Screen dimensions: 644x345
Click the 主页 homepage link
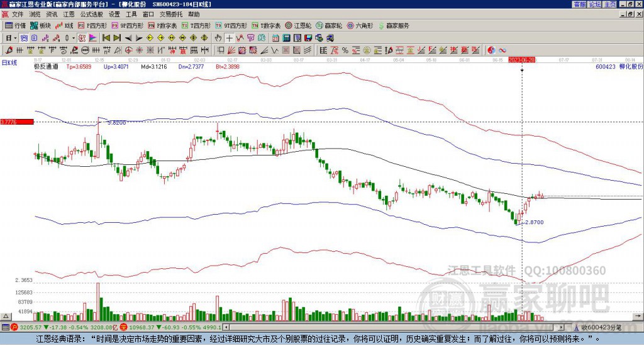coord(610,4)
